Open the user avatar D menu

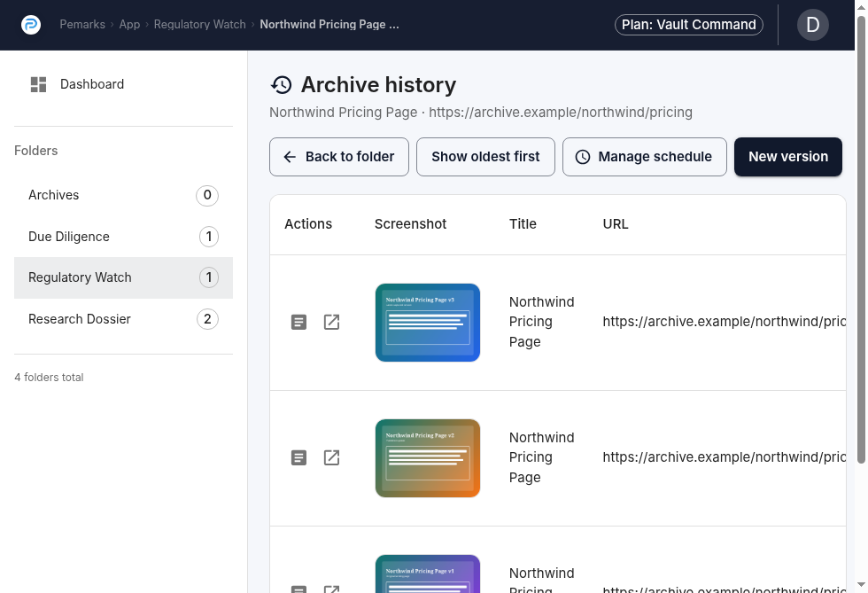813,25
